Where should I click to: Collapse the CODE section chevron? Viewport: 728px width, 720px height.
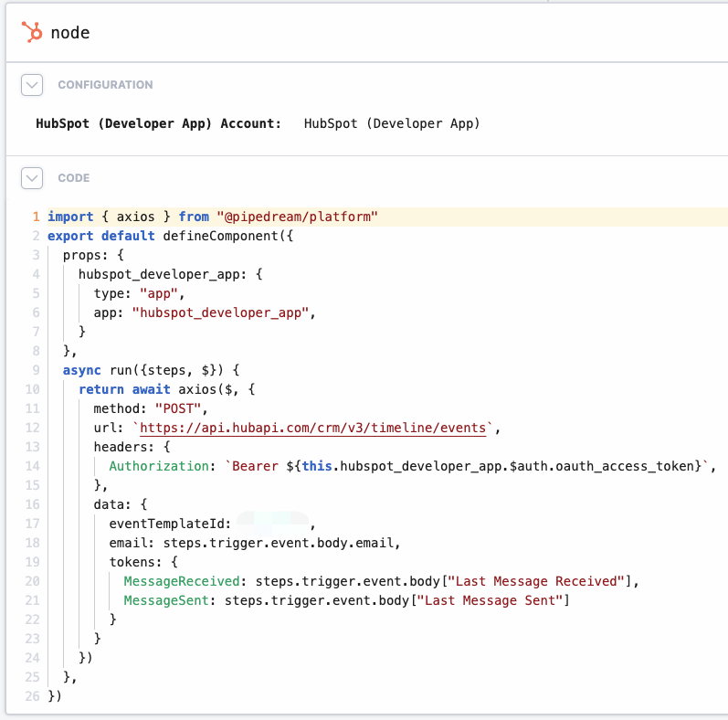pyautogui.click(x=32, y=178)
